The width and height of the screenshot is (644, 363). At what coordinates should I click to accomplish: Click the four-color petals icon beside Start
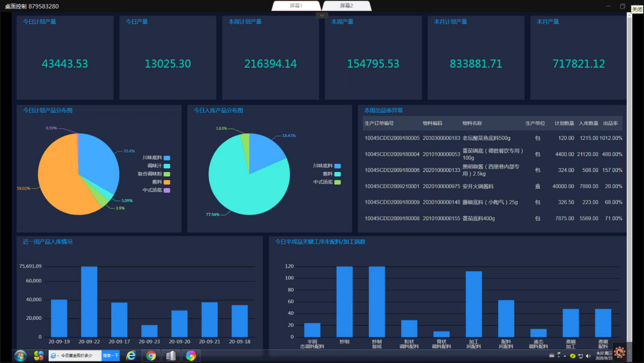pos(39,356)
